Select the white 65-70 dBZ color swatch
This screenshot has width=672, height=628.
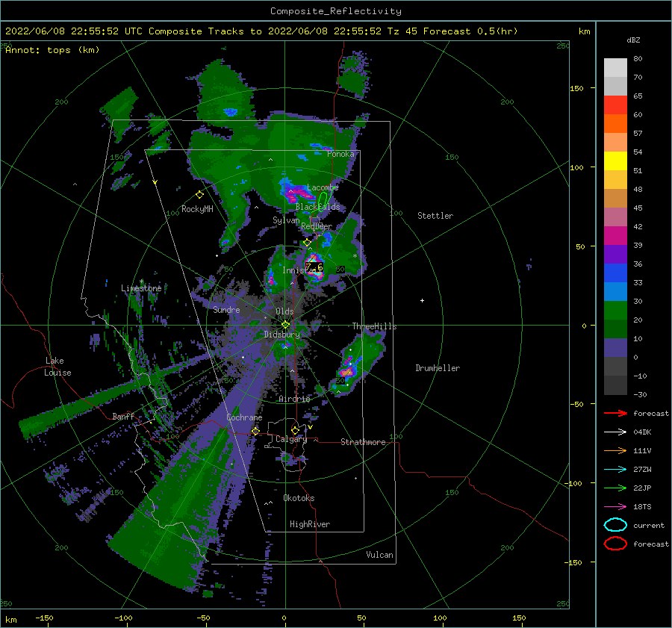[615, 86]
